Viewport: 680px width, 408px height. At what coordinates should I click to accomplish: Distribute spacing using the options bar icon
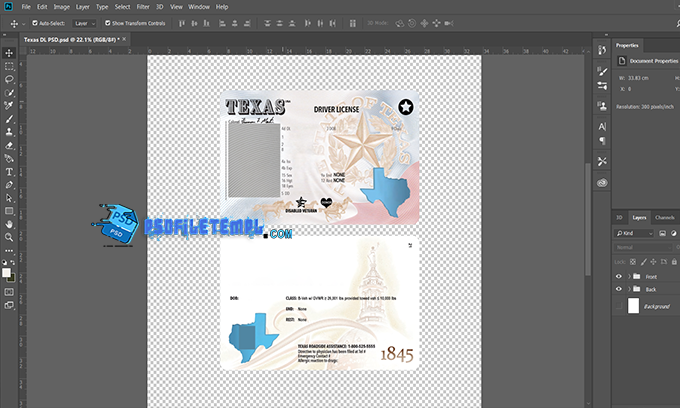click(x=353, y=23)
